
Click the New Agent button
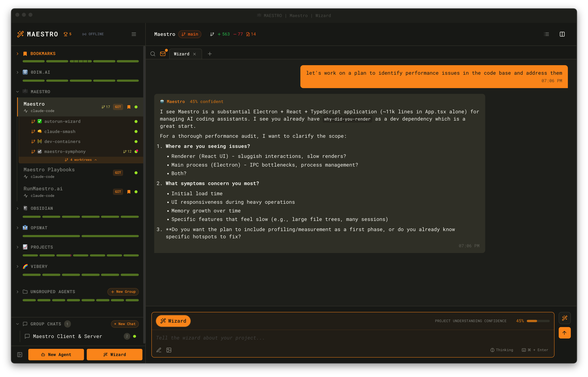[56, 354]
